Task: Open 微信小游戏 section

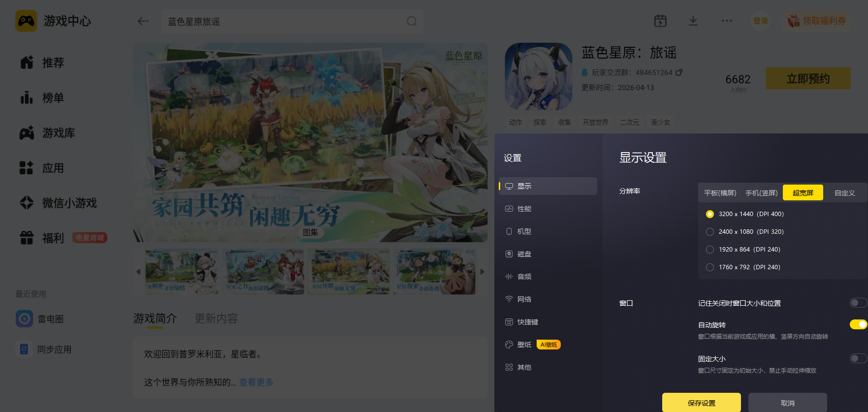Action: [58, 203]
